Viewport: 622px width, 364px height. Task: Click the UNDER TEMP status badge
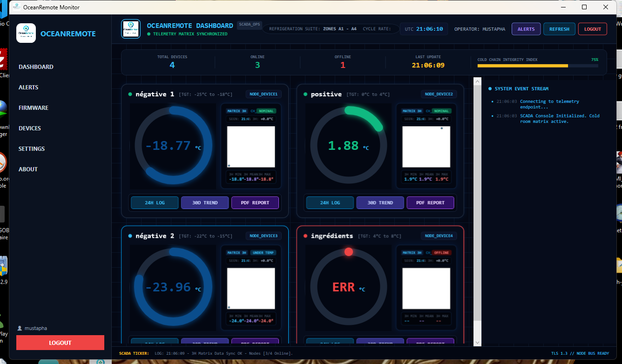pos(264,253)
